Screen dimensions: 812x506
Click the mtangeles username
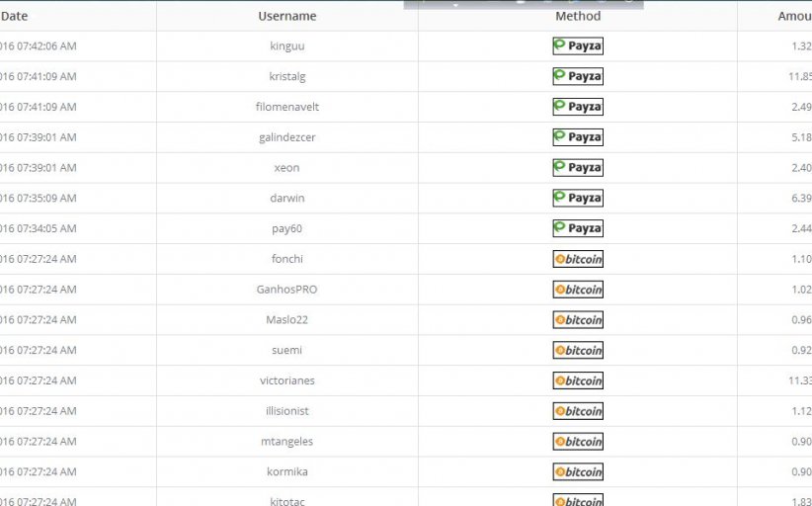click(x=286, y=442)
